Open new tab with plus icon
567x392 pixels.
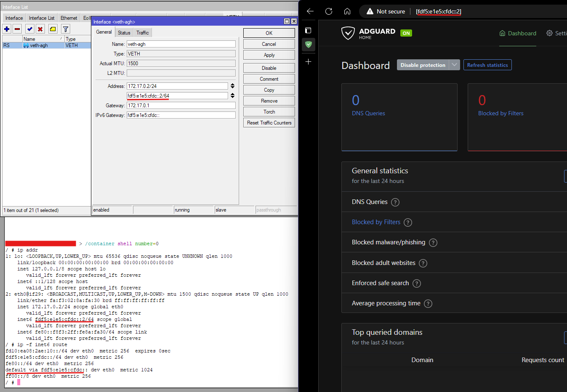coord(308,62)
